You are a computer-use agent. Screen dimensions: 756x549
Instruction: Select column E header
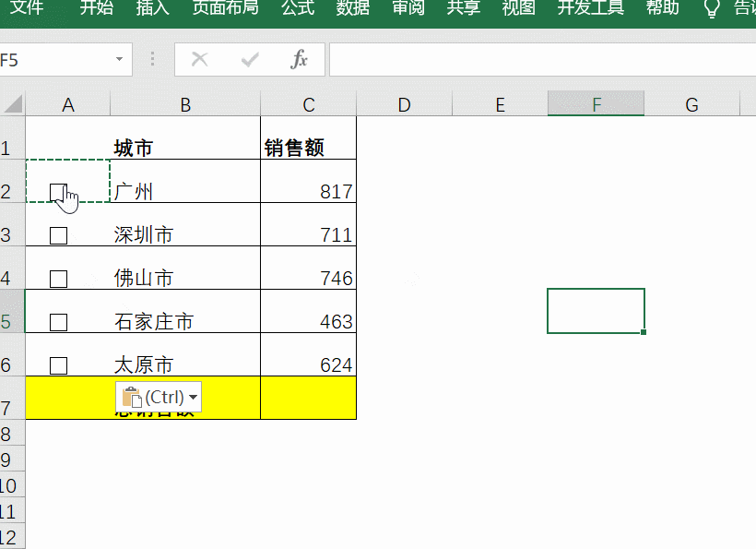(500, 104)
